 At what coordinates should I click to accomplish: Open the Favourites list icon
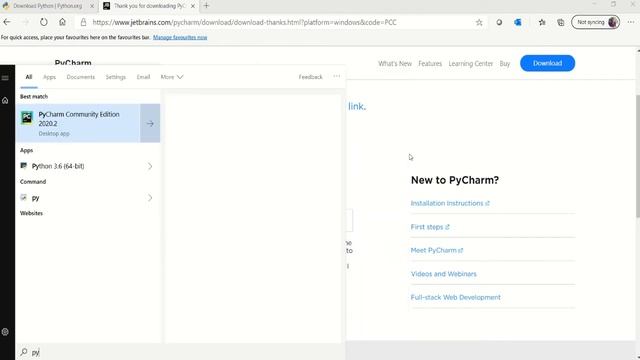tap(542, 22)
